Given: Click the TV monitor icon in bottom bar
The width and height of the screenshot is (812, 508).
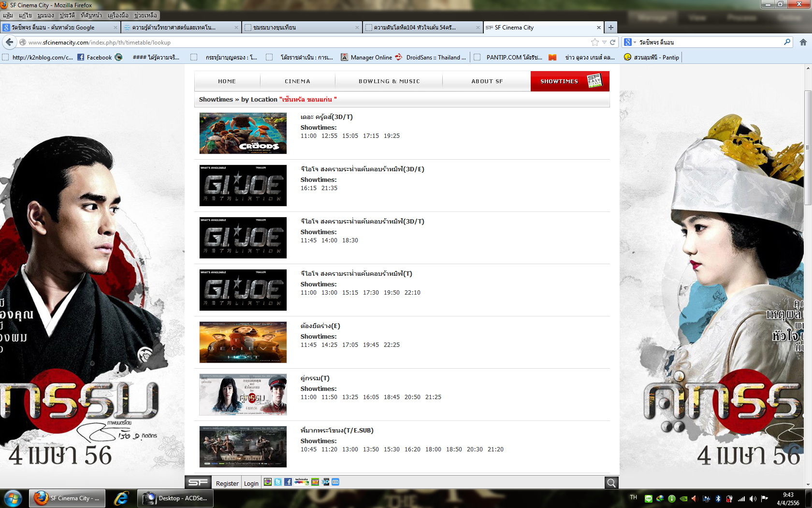Looking at the screenshot, I should tap(268, 482).
